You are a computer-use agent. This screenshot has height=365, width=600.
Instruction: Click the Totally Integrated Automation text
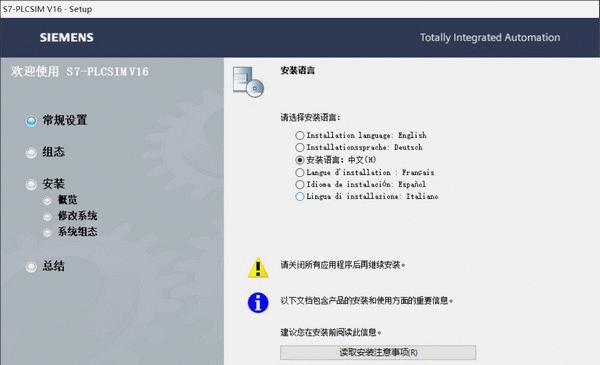490,37
